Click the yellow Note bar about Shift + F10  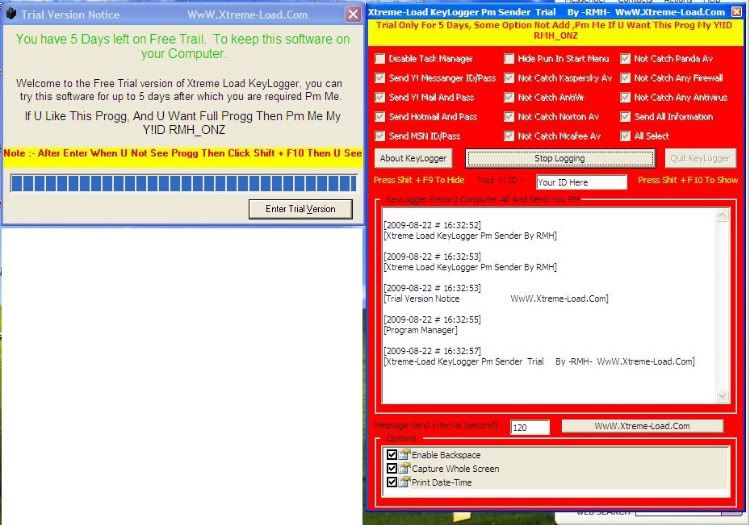click(x=183, y=157)
